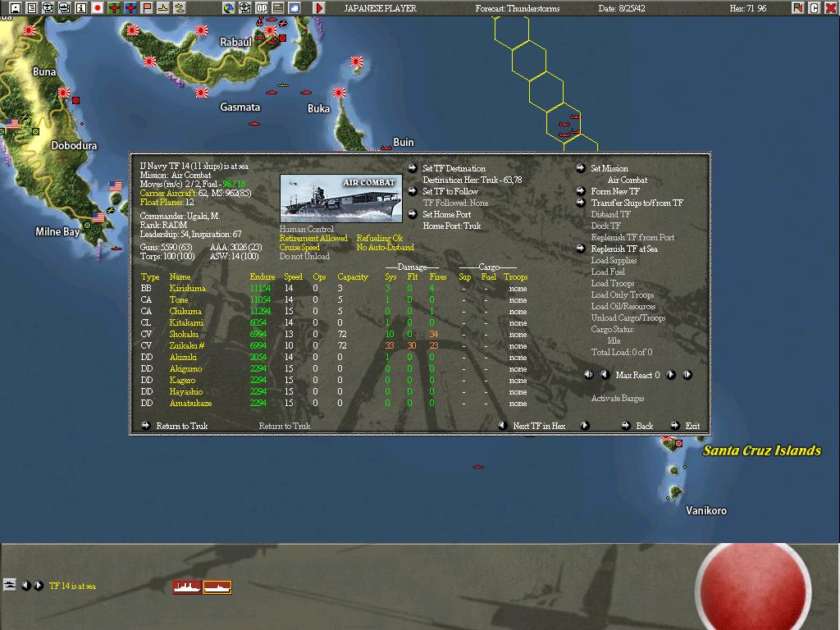Decrease Max React by one
This screenshot has height=630, width=840.
605,375
